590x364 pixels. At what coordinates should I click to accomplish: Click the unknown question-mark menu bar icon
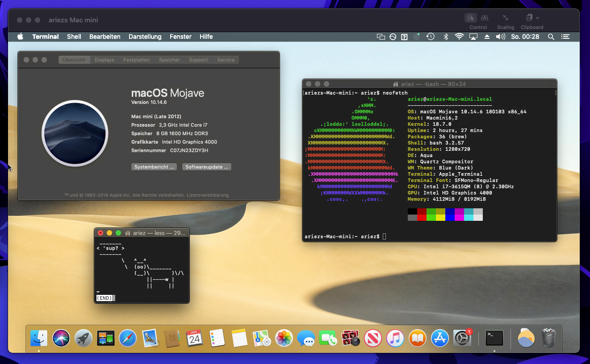[404, 37]
